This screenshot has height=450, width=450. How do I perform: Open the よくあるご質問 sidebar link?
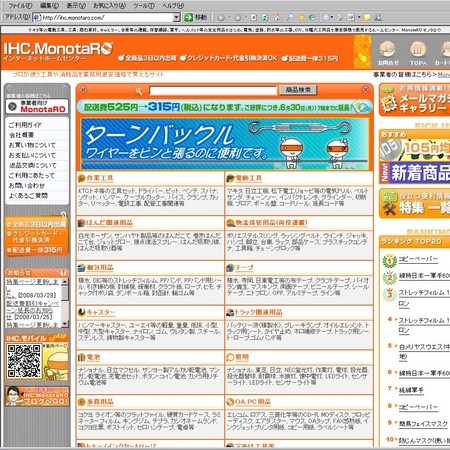coord(28,196)
